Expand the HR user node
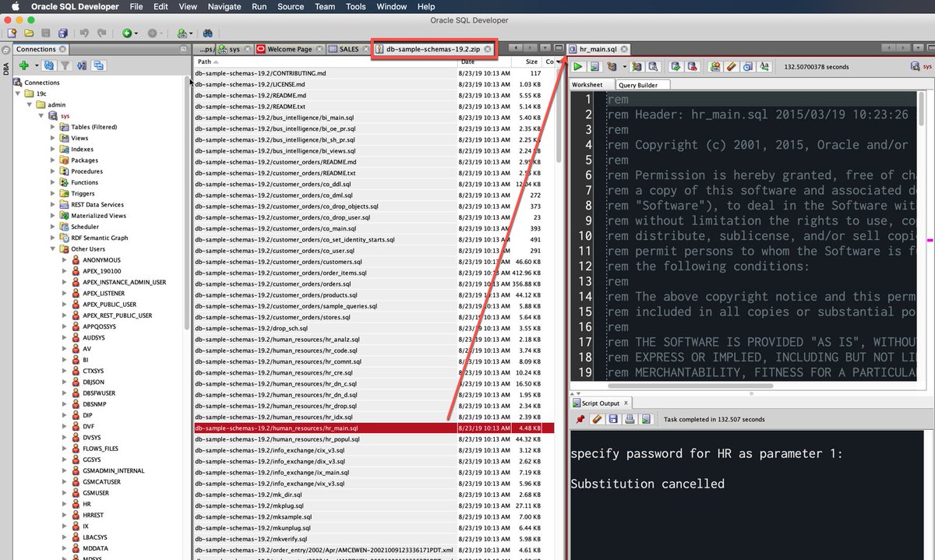935x560 pixels. 65,504
